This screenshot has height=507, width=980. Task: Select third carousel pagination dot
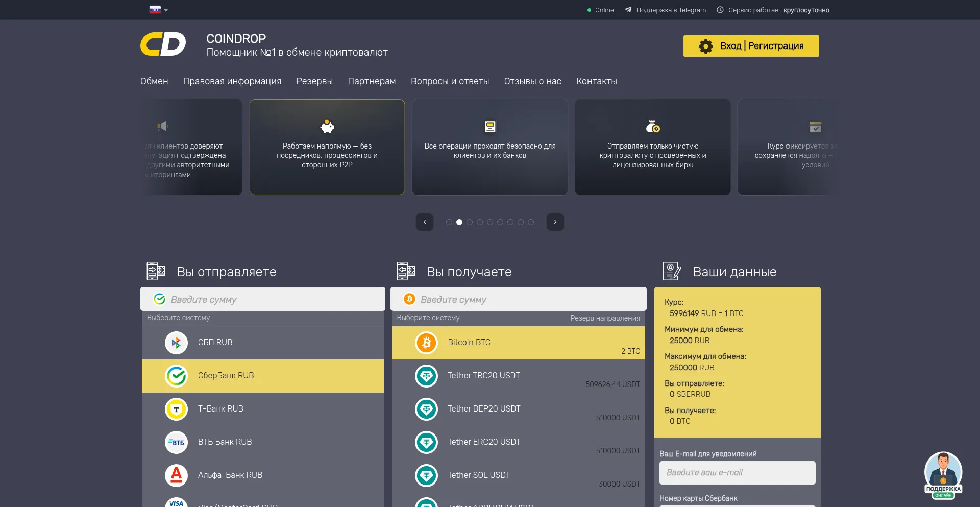point(470,222)
